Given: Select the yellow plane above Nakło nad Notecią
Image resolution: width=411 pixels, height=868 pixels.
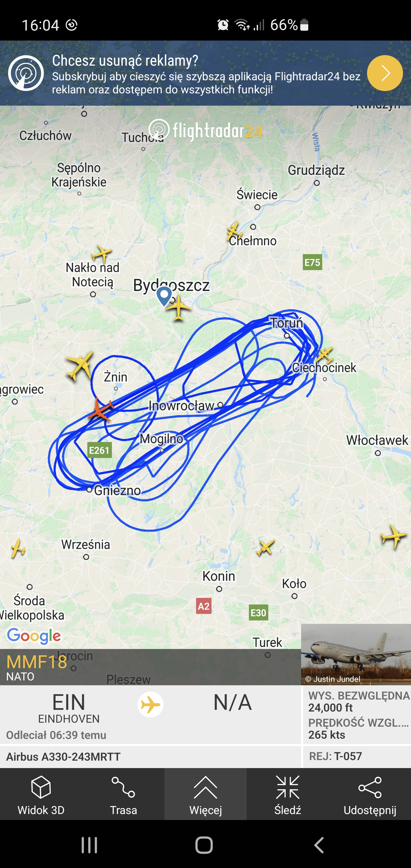Looking at the screenshot, I should pos(101,253).
